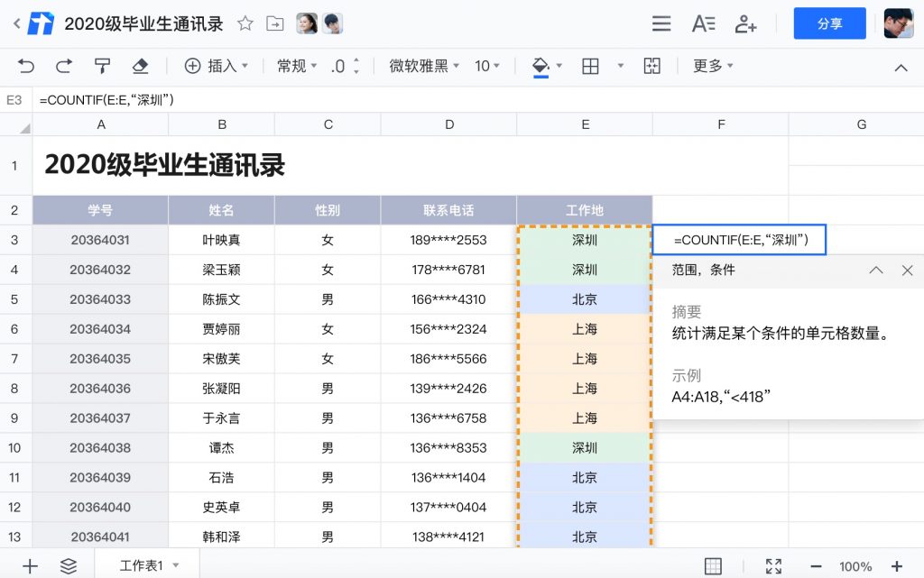Click the undo arrow in toolbar
The image size is (924, 578).
point(26,66)
